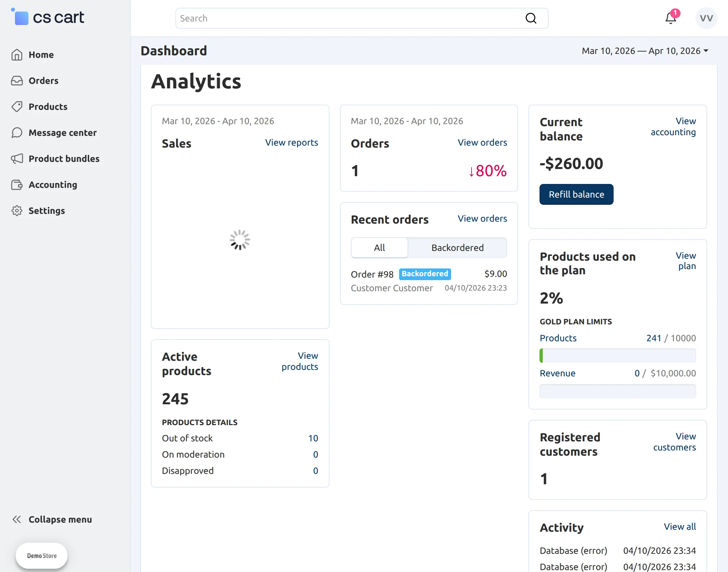Open the Accounting wallet icon
The width and height of the screenshot is (728, 572).
[x=17, y=185]
